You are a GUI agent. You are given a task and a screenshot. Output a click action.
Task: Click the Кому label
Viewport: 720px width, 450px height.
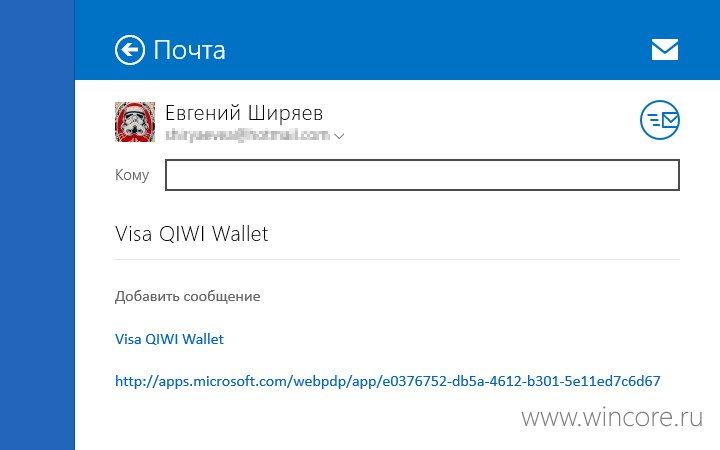point(132,175)
